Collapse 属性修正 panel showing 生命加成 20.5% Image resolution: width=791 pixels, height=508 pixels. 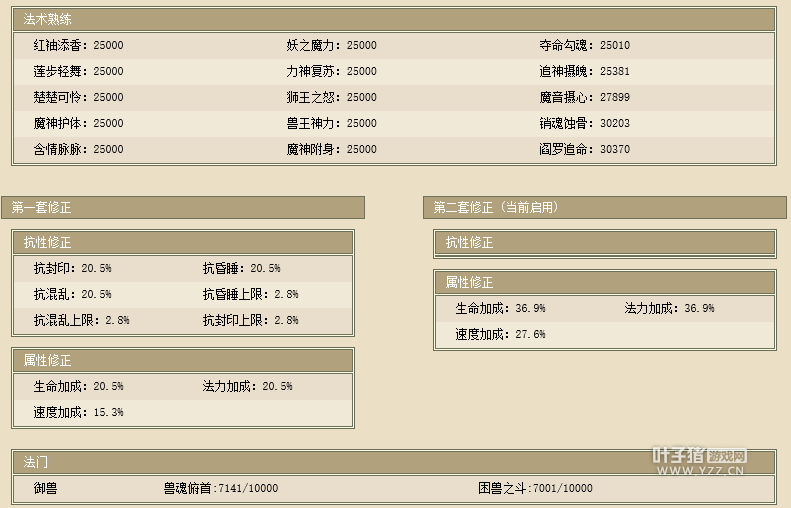48,360
